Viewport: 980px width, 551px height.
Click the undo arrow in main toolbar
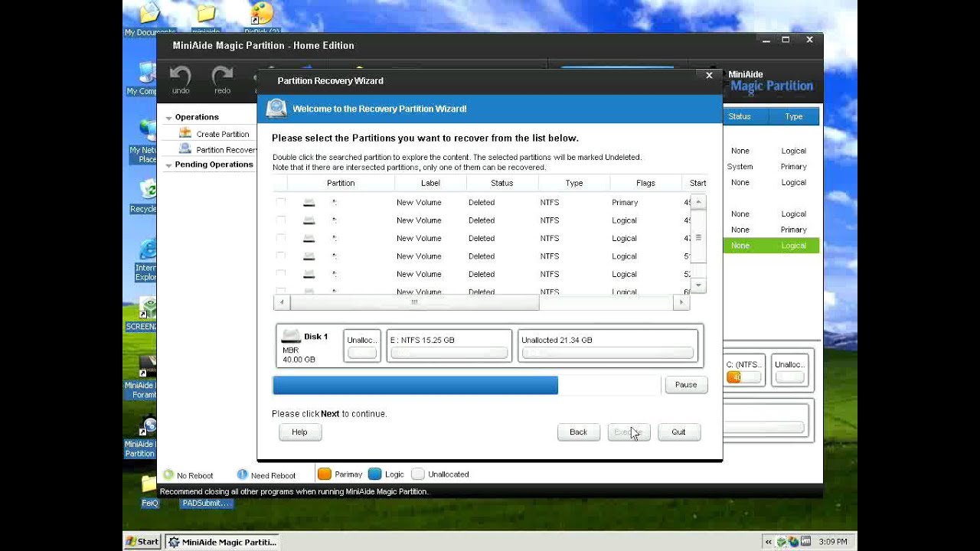(181, 75)
